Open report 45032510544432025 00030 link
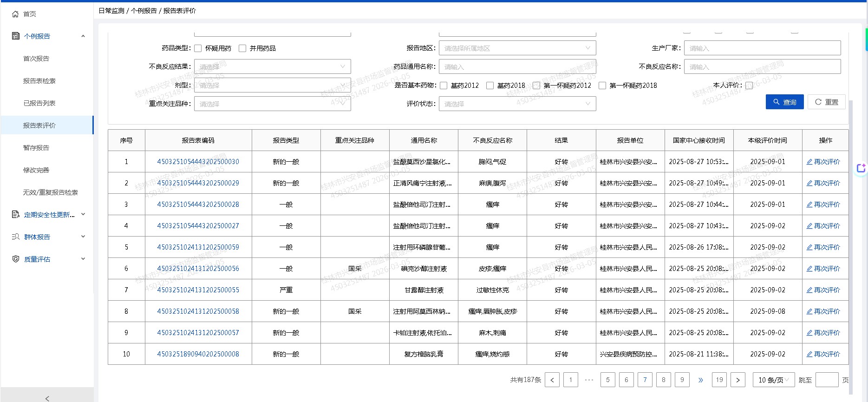Viewport: 868px width, 402px height. (x=198, y=162)
